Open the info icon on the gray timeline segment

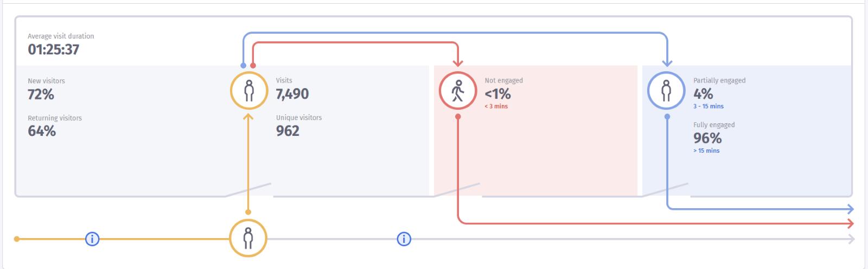pos(404,239)
